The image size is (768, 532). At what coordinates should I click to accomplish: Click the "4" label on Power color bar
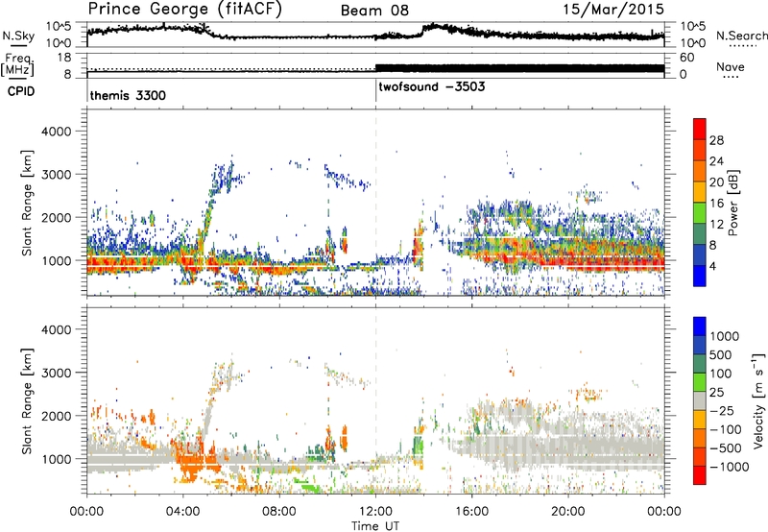click(x=713, y=267)
